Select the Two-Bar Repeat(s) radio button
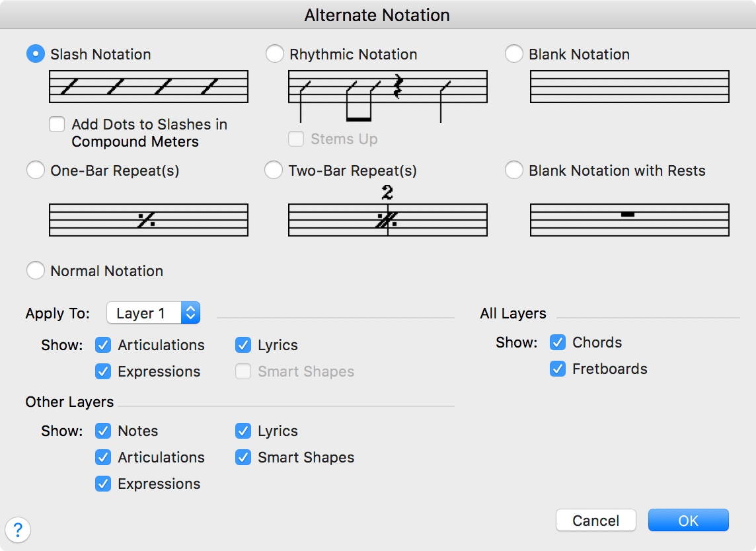 274,170
